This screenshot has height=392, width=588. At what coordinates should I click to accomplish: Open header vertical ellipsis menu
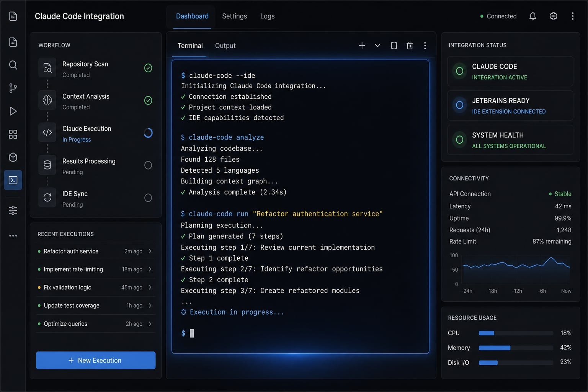573,16
